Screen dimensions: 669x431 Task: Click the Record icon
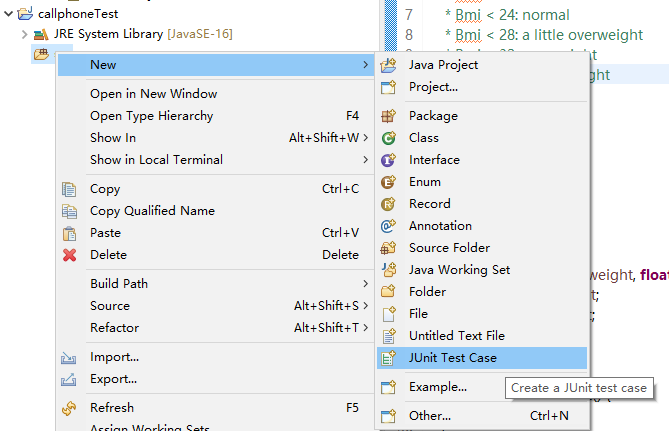(x=388, y=204)
